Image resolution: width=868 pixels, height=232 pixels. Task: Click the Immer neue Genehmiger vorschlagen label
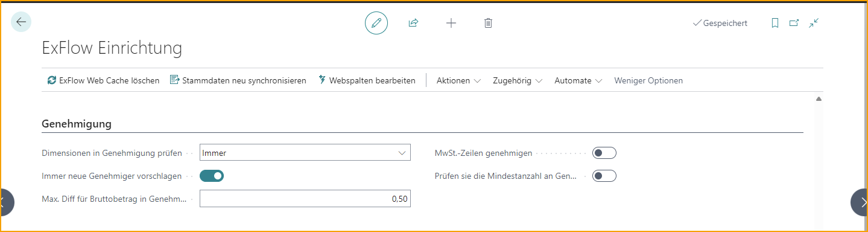tap(112, 176)
